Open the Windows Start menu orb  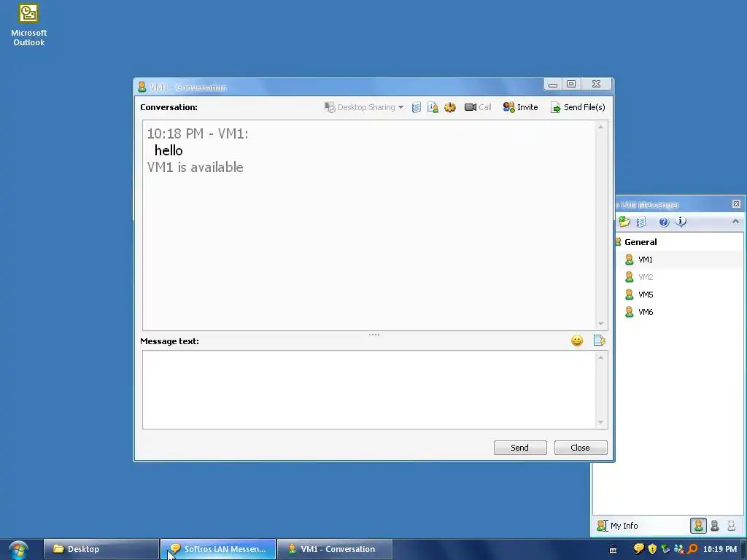18,550
